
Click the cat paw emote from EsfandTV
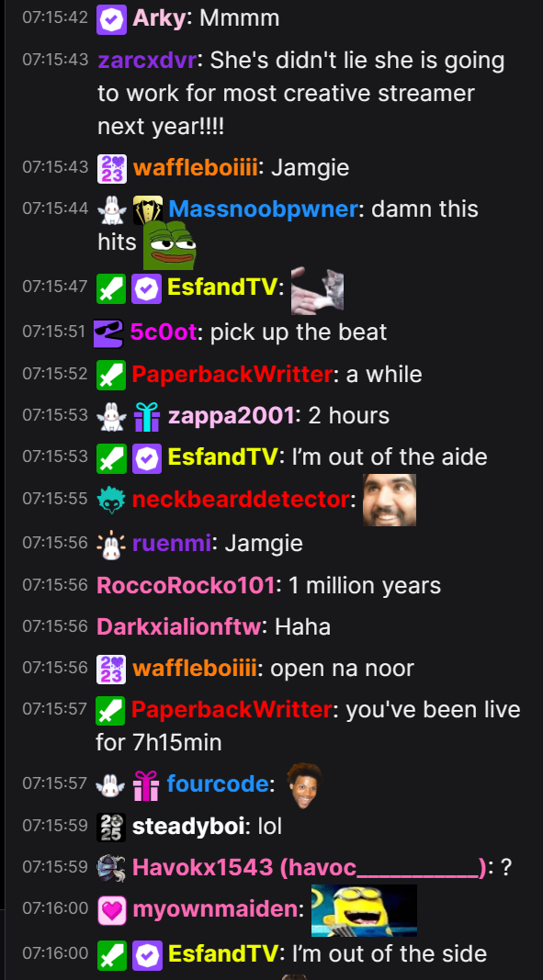pyautogui.click(x=317, y=289)
